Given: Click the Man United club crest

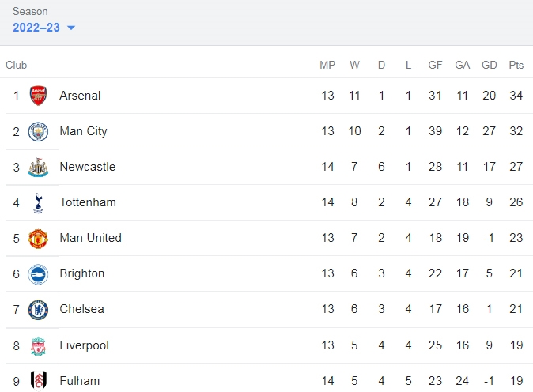Looking at the screenshot, I should pos(38,239).
